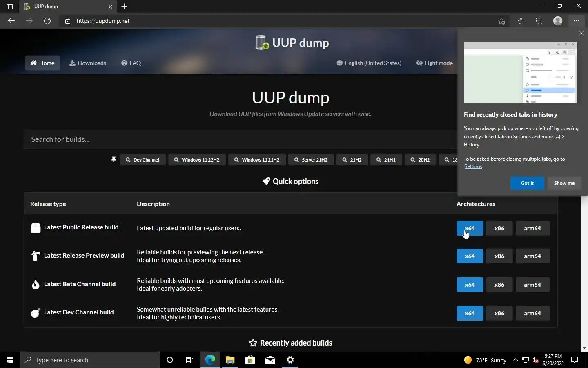Choose arm64 for Latest Public Release build

click(x=532, y=228)
